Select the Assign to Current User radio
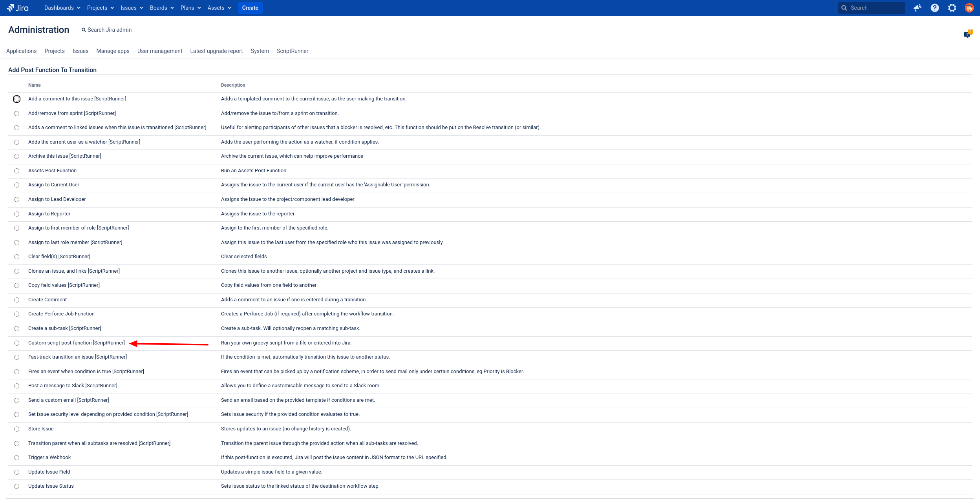Image resolution: width=980 pixels, height=503 pixels. pyautogui.click(x=16, y=185)
